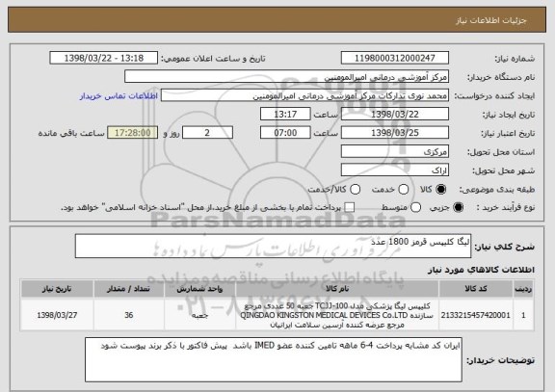
Task: Click the delivery province field مرکزی
Action: pos(395,151)
